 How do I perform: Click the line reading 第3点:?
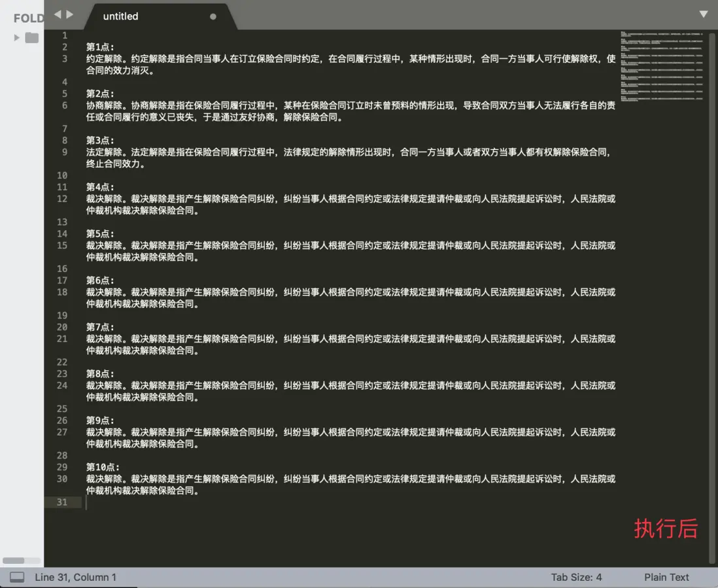pyautogui.click(x=100, y=140)
